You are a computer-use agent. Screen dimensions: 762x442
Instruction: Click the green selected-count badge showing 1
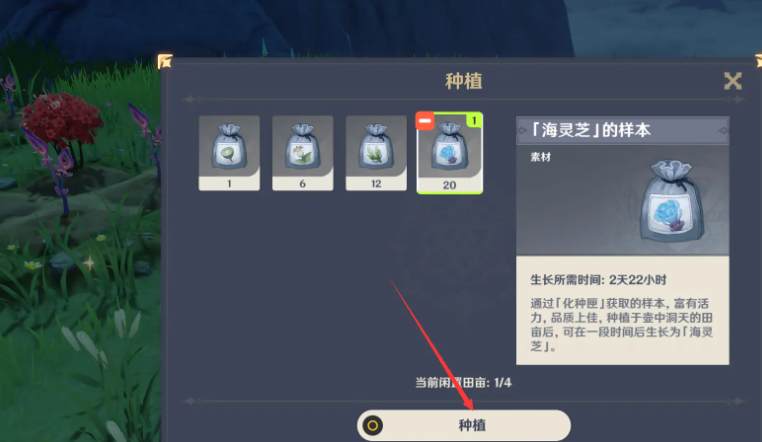[x=474, y=120]
